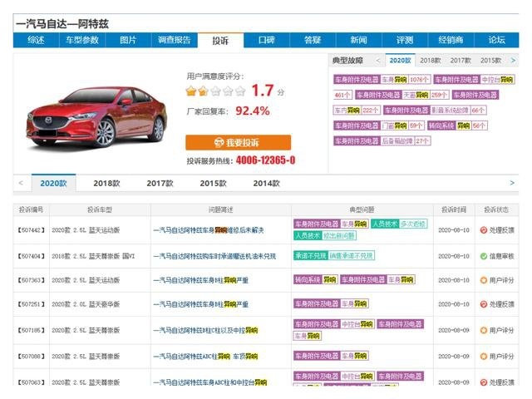Go to the 评测 tab
This screenshot has width=532, height=399.
tap(405, 40)
